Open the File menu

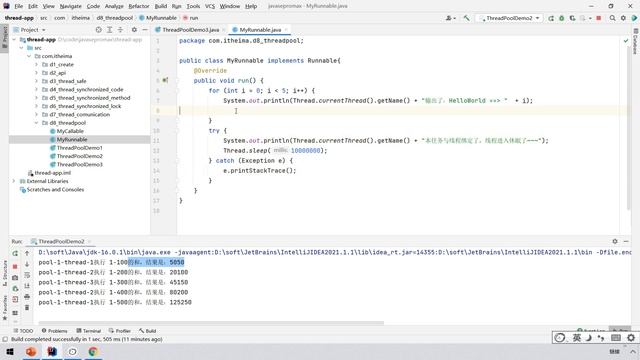tap(19, 6)
